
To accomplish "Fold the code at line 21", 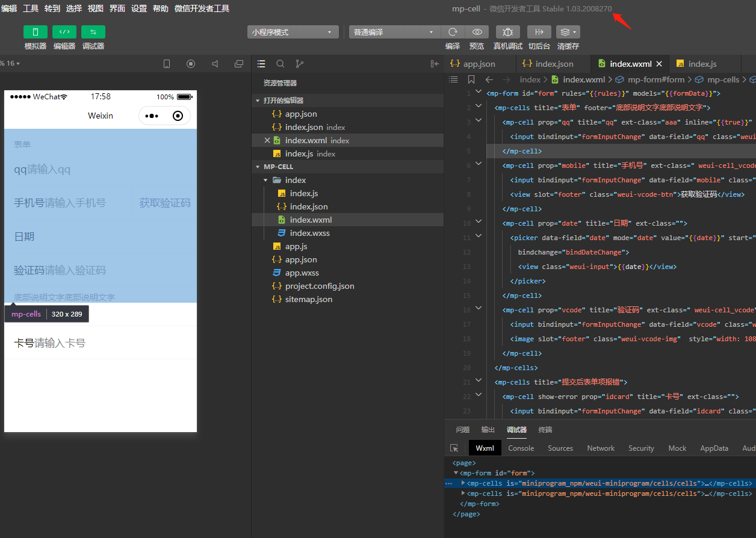I will point(479,380).
